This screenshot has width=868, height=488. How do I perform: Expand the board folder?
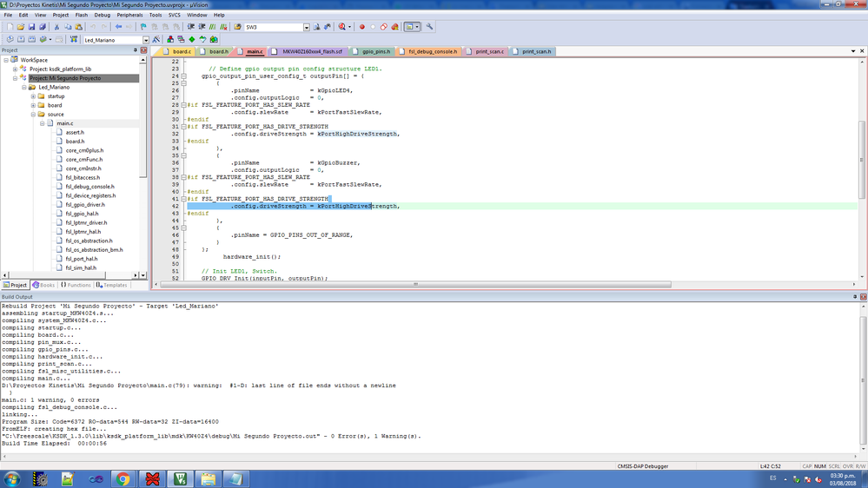click(x=33, y=105)
